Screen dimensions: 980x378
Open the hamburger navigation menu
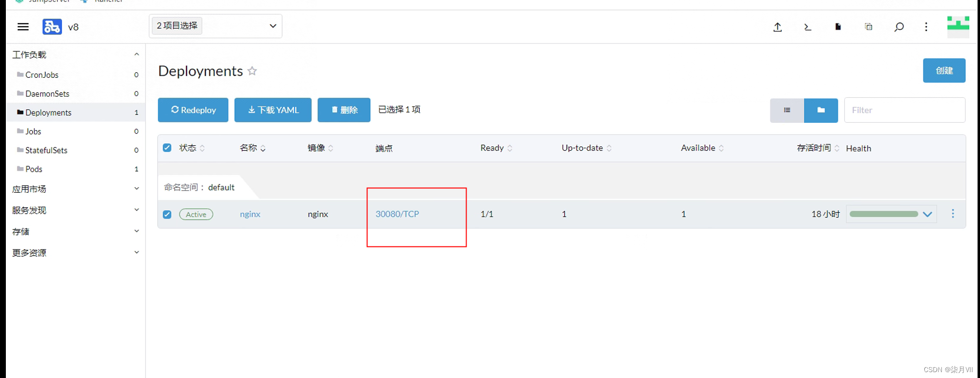pos(23,27)
